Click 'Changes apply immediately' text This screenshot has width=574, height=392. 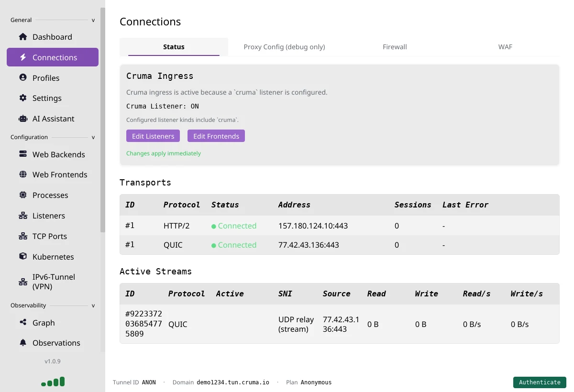(x=164, y=153)
